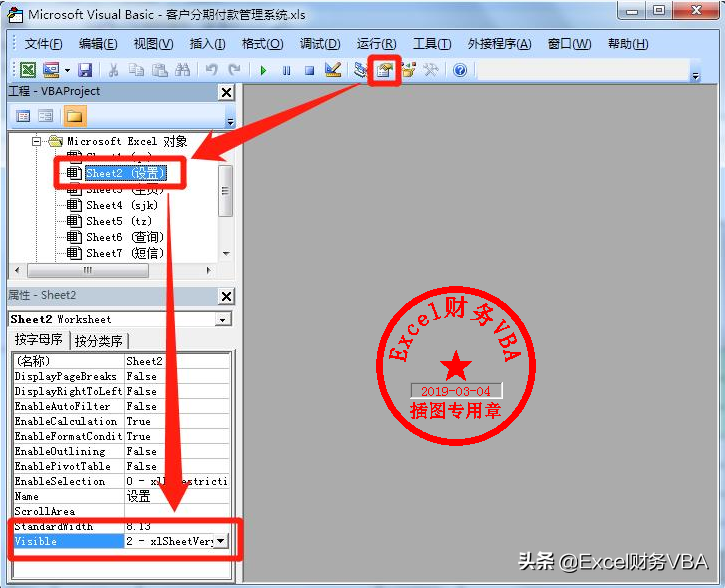The image size is (725, 588).
Task: Click the Cut scissors icon
Action: [113, 70]
